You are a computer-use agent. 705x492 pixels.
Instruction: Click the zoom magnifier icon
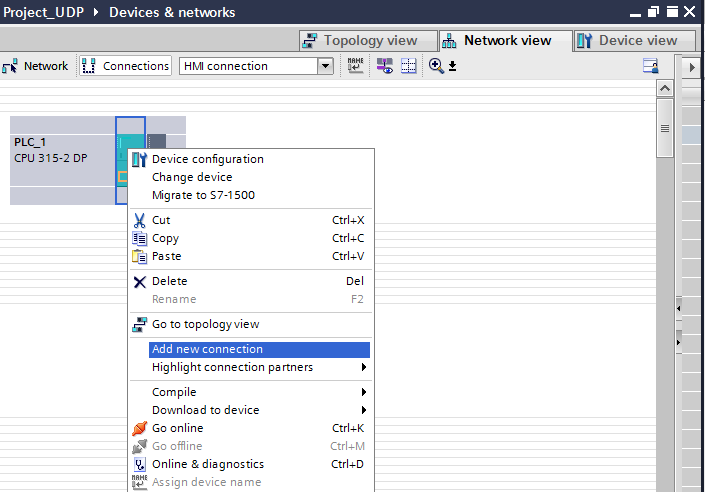click(435, 66)
